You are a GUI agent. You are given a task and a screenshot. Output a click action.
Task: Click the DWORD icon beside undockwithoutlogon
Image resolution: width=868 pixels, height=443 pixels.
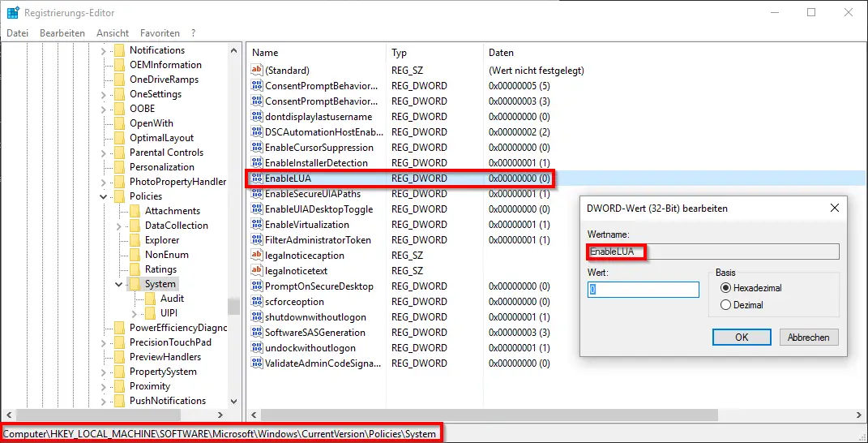256,347
